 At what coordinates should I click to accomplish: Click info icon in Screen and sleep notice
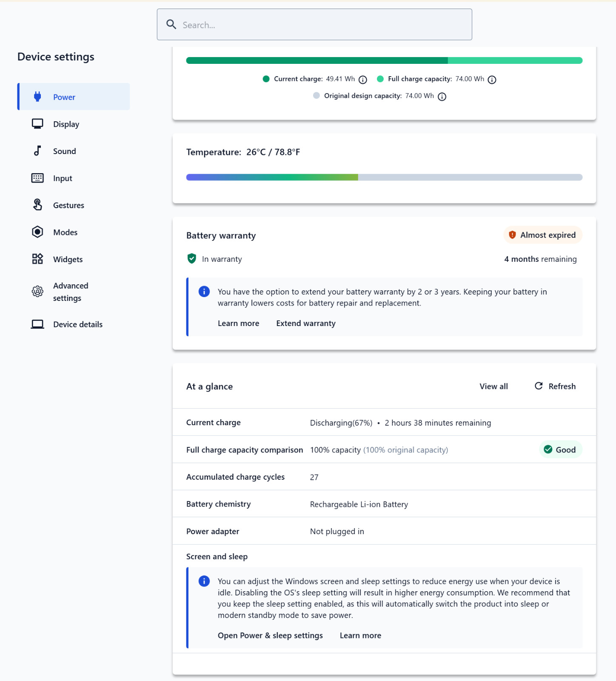coord(204,581)
